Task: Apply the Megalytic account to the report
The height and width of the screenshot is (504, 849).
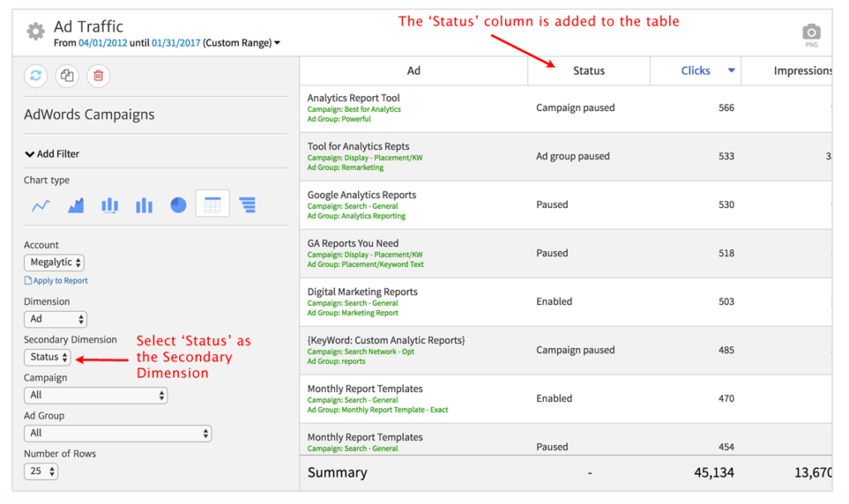Action: pos(56,280)
